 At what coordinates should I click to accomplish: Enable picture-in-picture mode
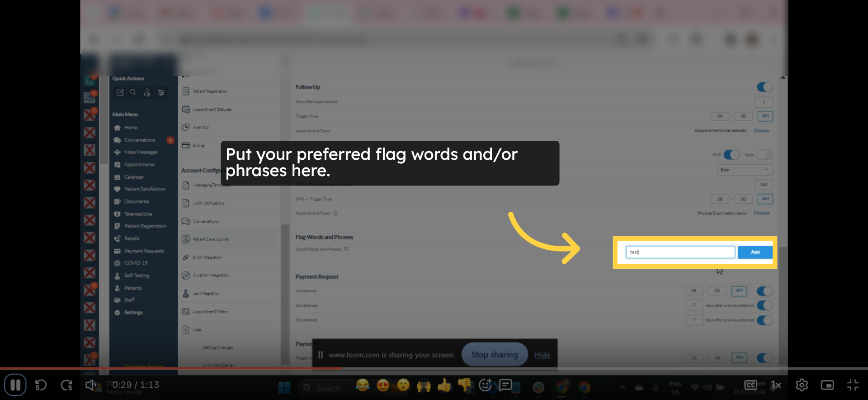pyautogui.click(x=827, y=385)
